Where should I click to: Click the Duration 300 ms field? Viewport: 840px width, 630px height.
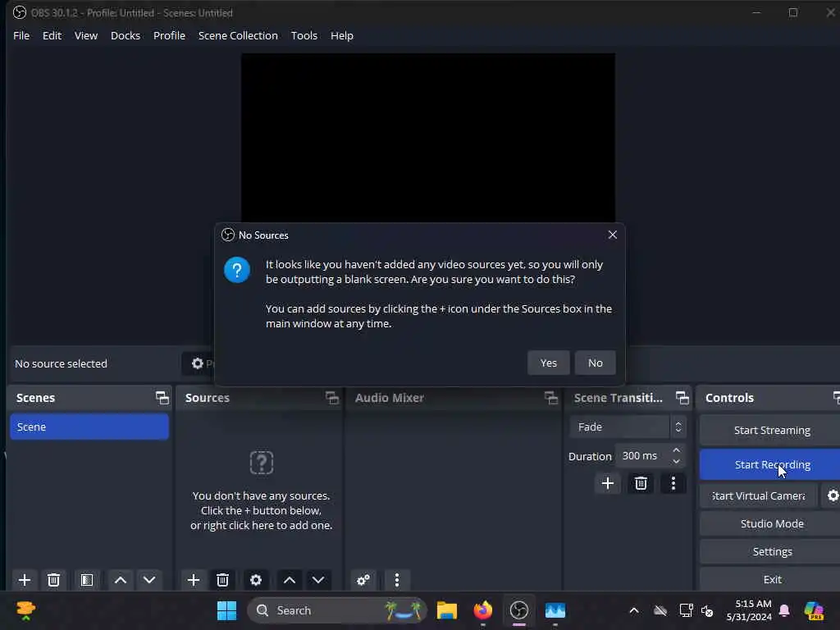tap(643, 456)
